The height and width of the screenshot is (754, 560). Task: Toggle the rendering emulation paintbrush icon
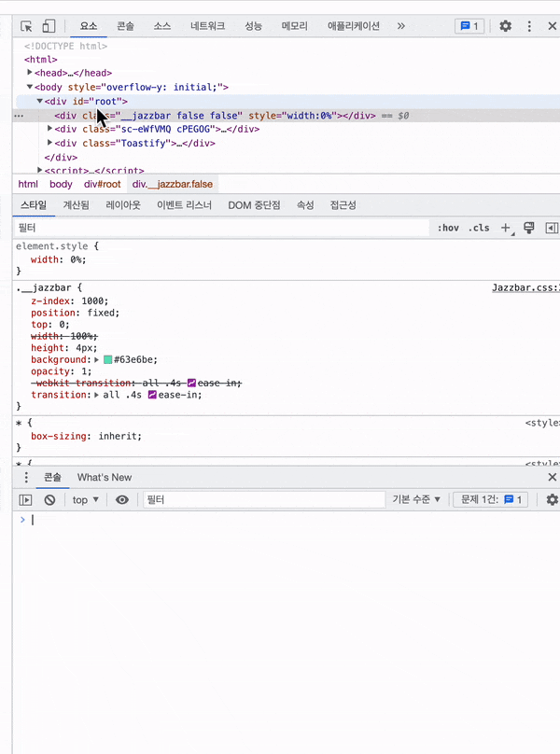tap(528, 228)
